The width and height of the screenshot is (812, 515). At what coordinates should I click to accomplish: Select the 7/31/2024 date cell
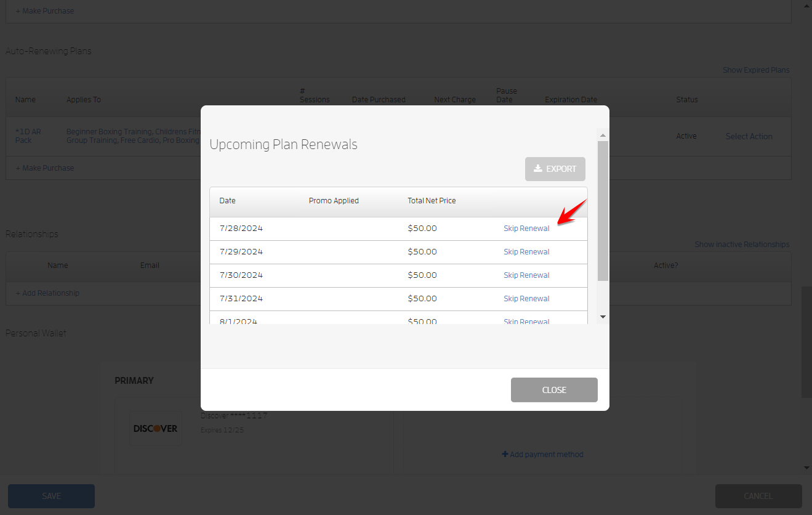[241, 299]
